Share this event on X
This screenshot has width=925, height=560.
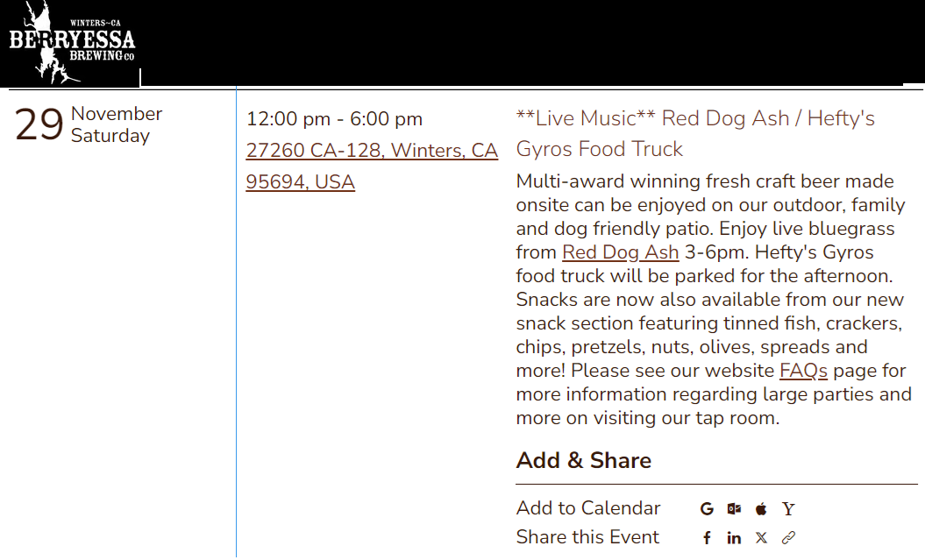click(761, 538)
